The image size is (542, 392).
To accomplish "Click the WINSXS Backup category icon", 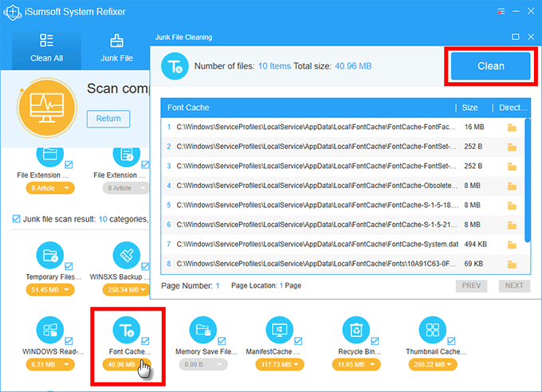I will (x=127, y=255).
